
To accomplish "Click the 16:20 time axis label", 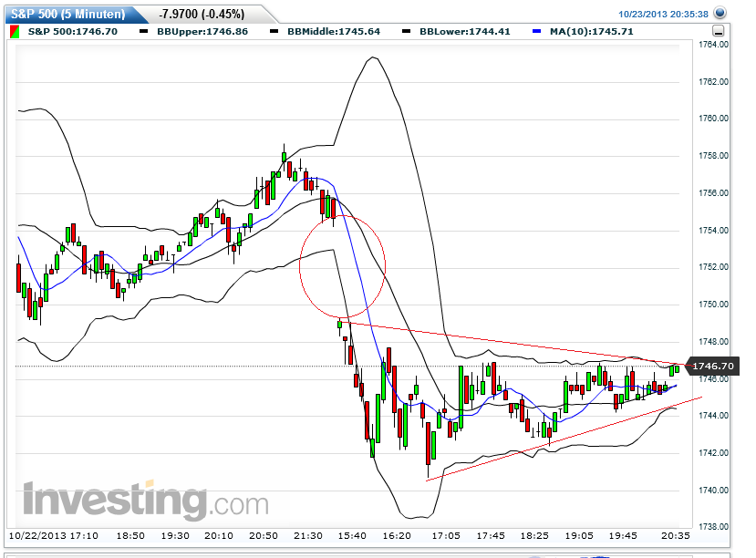I will (397, 536).
